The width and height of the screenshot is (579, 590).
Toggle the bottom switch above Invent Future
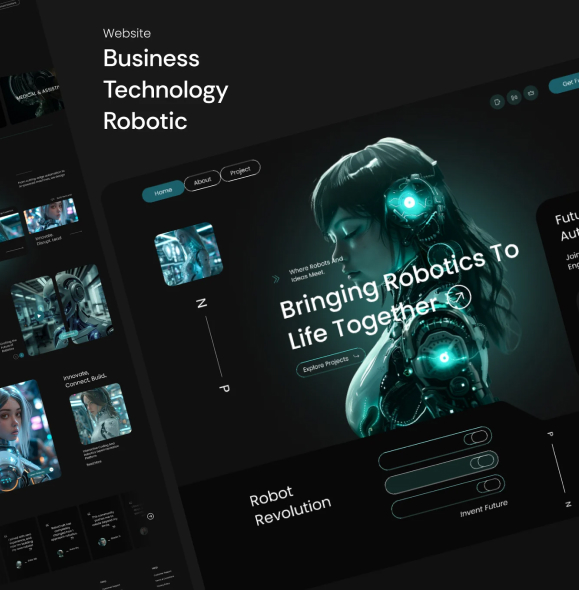[x=489, y=485]
